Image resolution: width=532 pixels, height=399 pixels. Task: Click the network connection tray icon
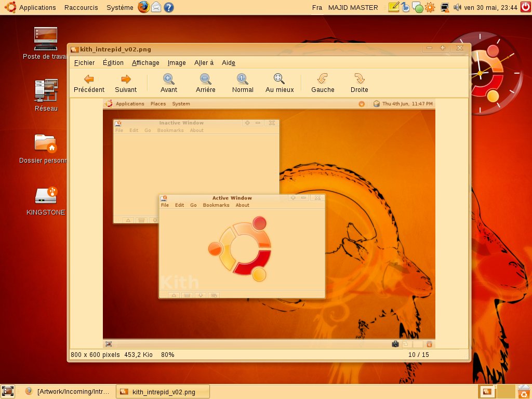[x=445, y=7]
